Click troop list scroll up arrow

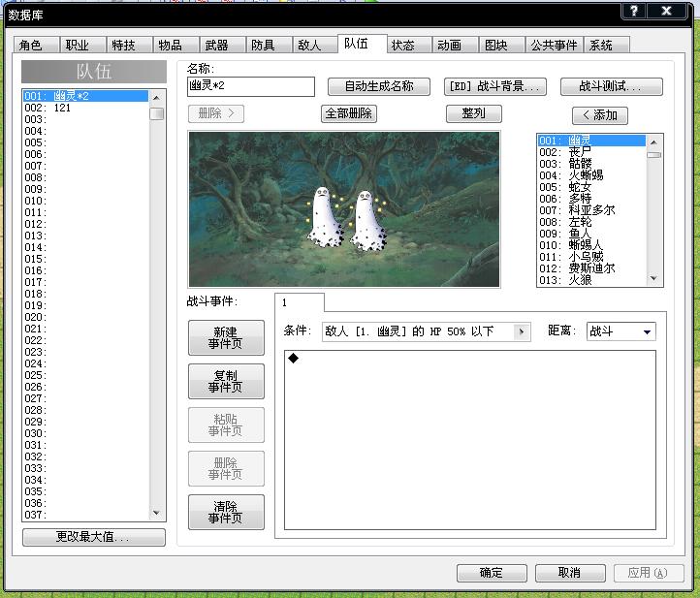(x=156, y=97)
